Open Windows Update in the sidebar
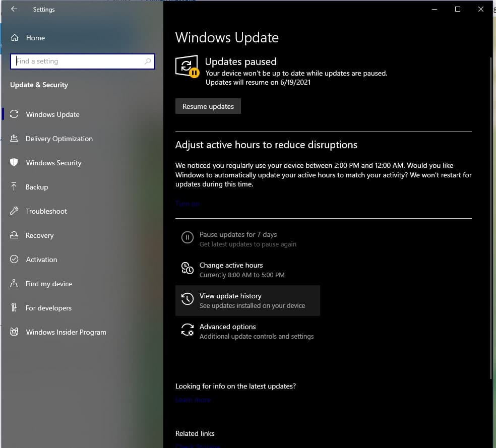 click(x=52, y=114)
